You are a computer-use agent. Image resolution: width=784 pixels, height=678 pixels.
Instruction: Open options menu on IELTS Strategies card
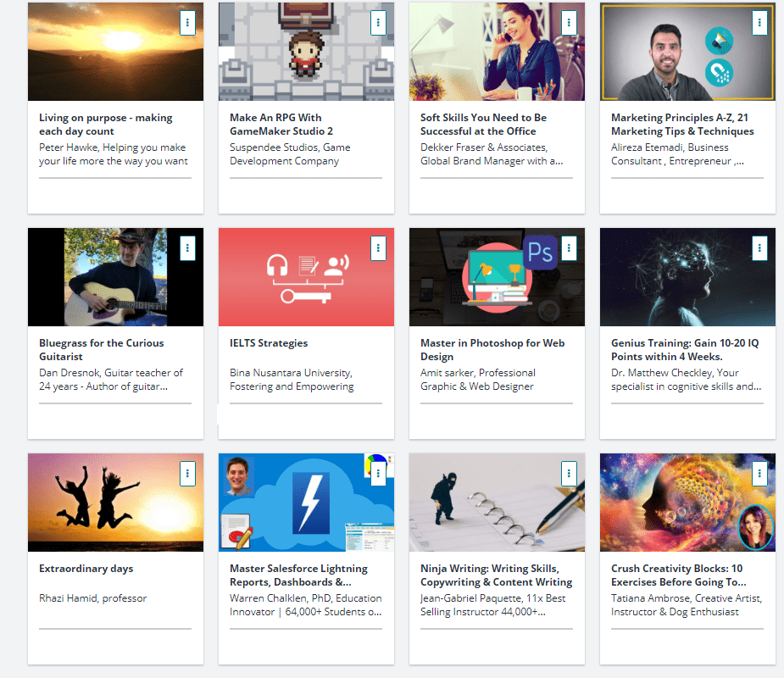[378, 248]
